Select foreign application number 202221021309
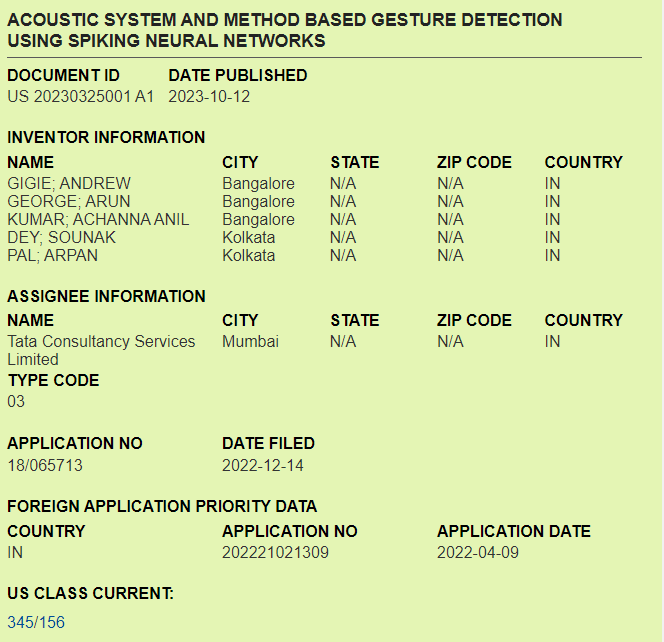 click(x=275, y=553)
